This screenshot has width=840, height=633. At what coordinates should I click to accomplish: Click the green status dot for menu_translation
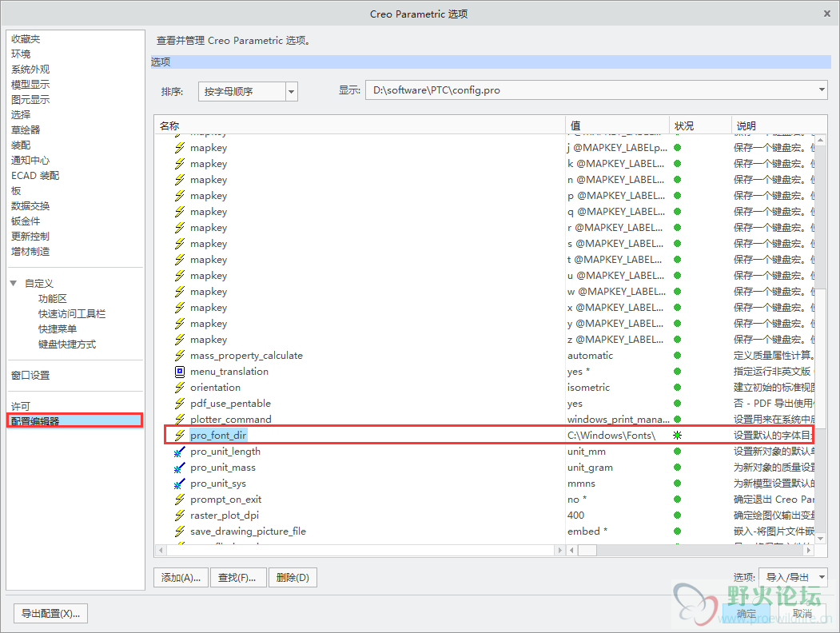tap(677, 371)
